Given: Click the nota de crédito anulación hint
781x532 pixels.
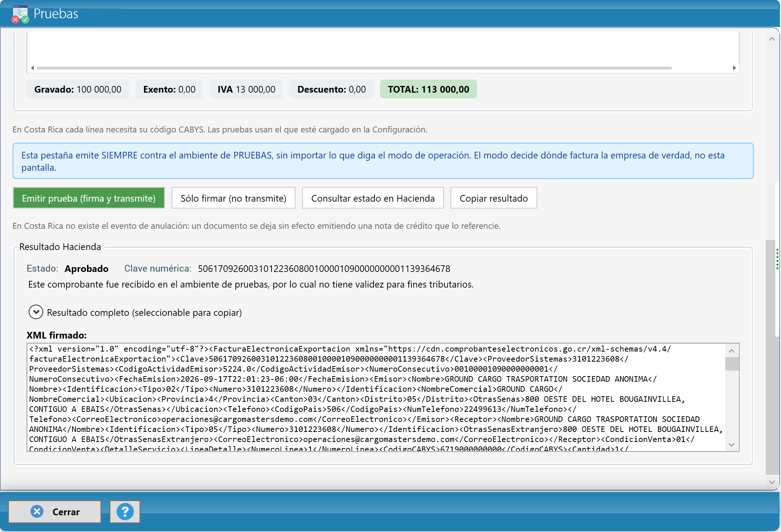Looking at the screenshot, I should pos(257,226).
